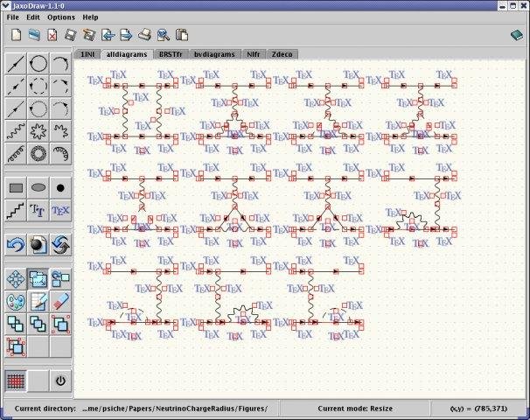Viewport: 530px width, 420px height.
Task: Switch to the Zdeco tab
Action: (x=282, y=54)
